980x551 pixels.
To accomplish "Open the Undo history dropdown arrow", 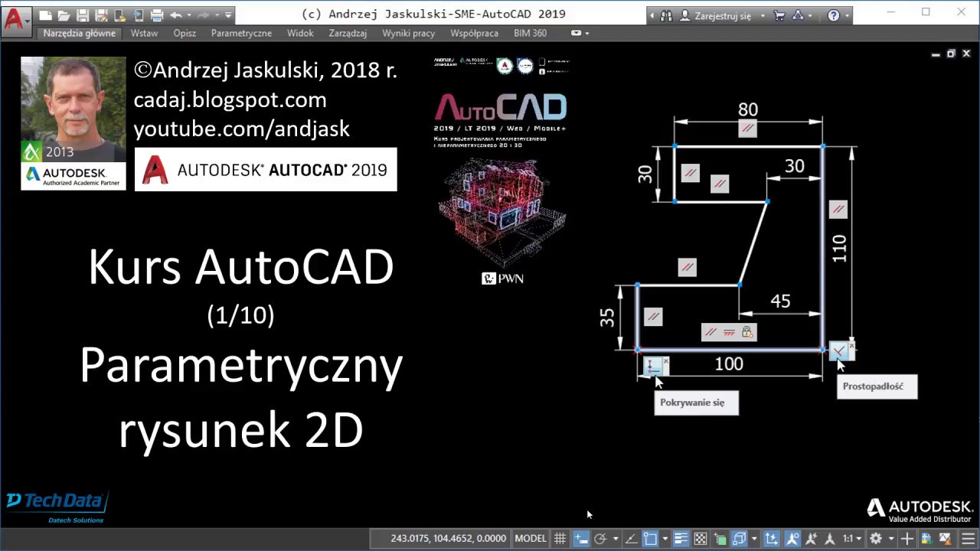I will [189, 15].
